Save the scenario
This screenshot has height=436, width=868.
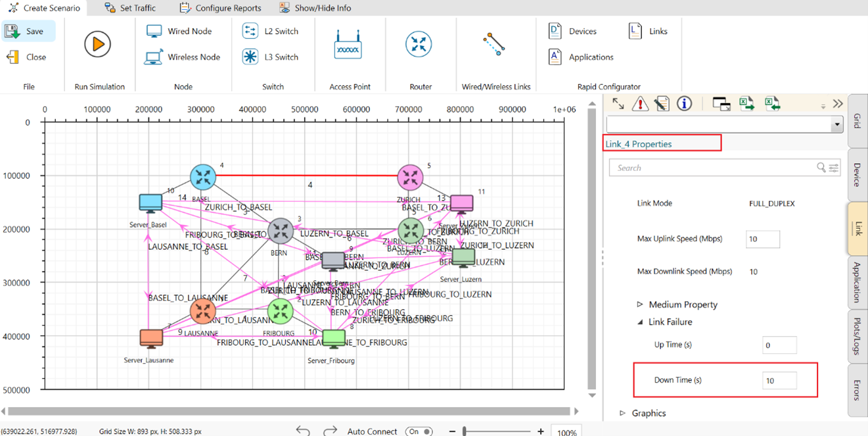click(x=28, y=31)
